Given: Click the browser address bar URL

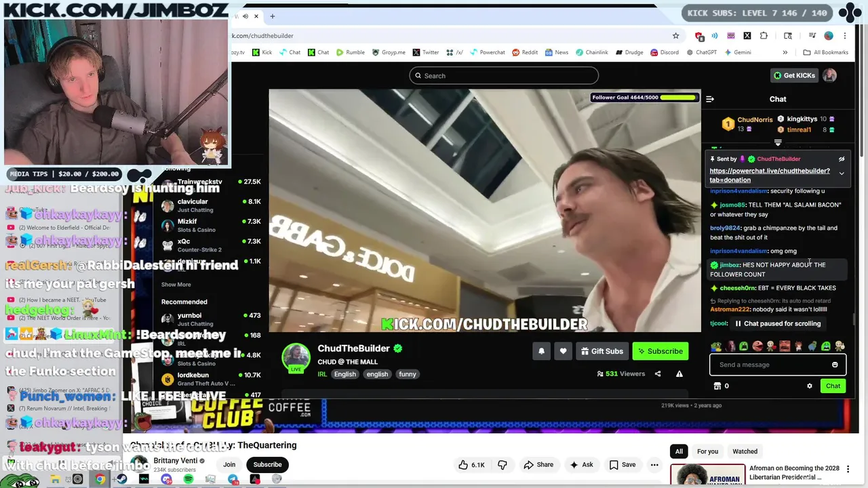Looking at the screenshot, I should coord(263,36).
